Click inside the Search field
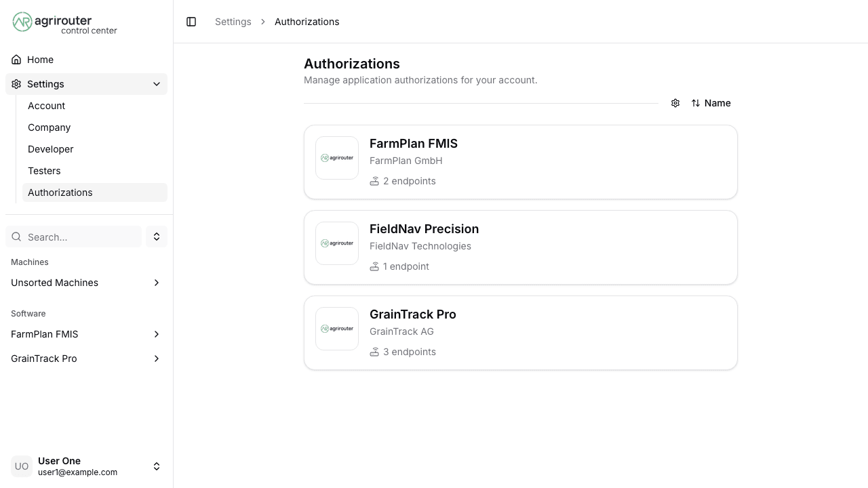 [x=73, y=237]
